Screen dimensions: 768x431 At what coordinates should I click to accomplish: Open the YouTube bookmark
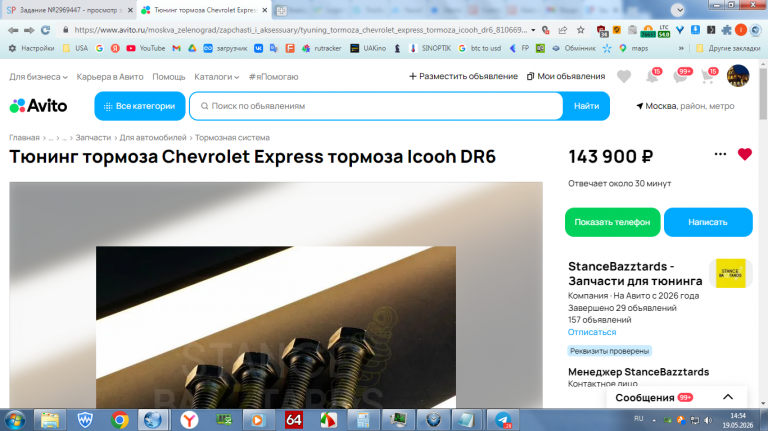tap(145, 48)
